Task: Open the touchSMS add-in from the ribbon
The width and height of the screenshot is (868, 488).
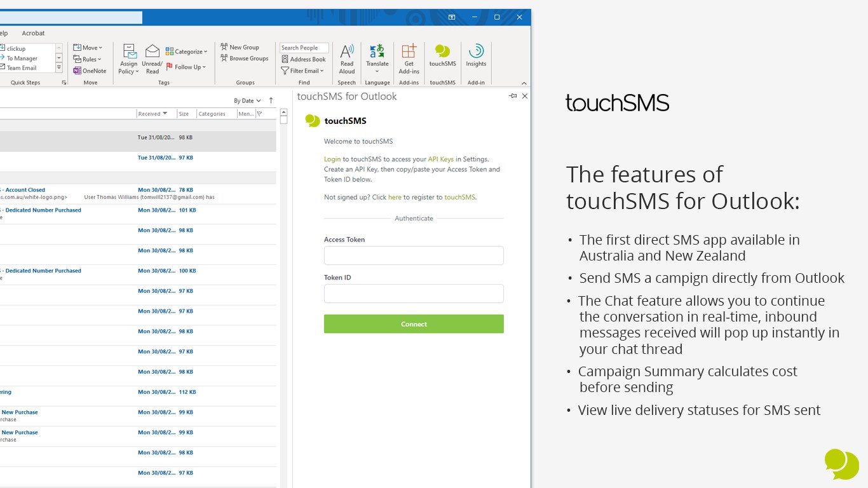Action: 442,56
